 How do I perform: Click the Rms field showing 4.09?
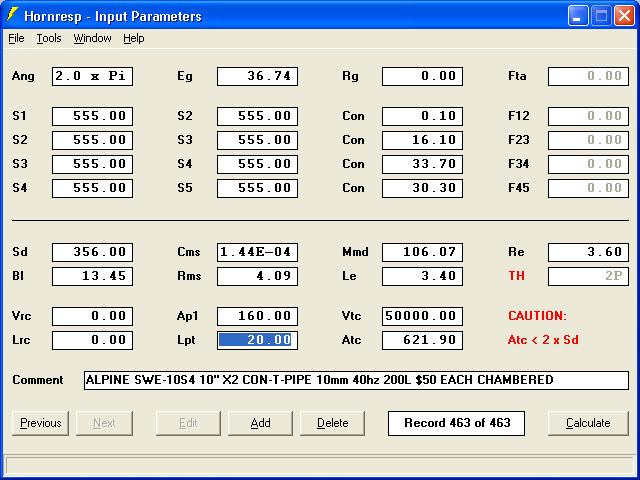pyautogui.click(x=258, y=276)
